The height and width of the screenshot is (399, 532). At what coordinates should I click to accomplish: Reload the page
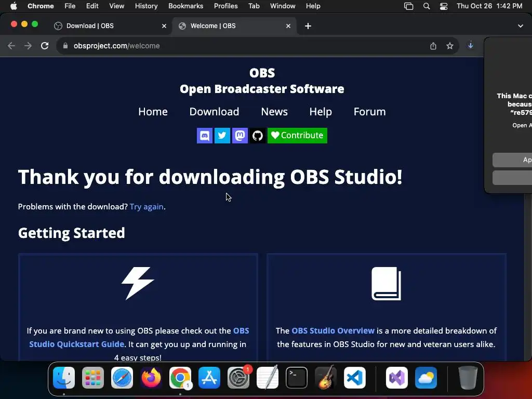(x=45, y=46)
